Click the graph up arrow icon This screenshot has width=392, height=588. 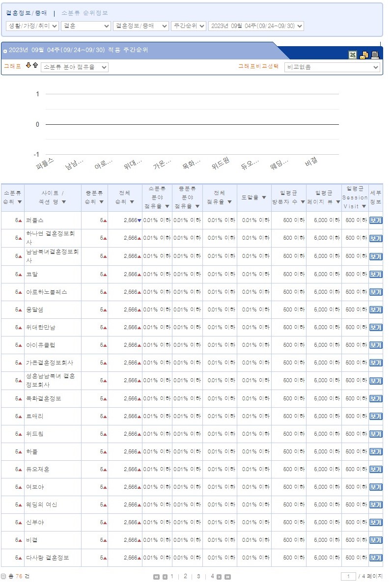pyautogui.click(x=35, y=66)
